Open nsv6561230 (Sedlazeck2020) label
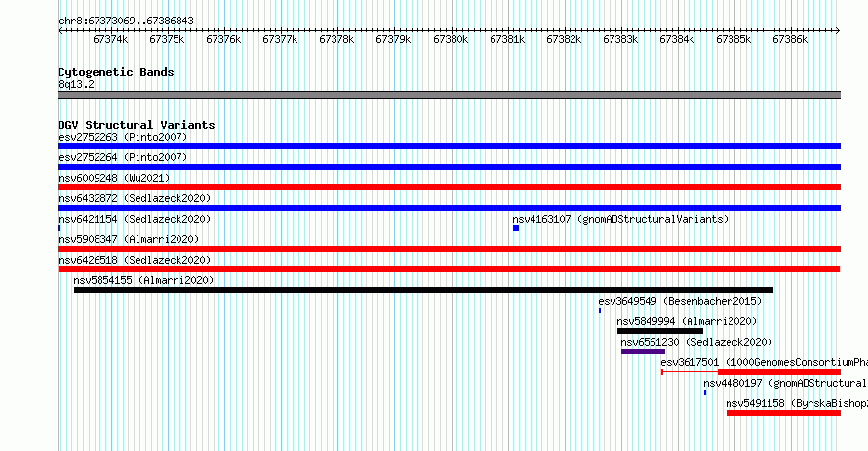868x451 pixels. tap(696, 342)
